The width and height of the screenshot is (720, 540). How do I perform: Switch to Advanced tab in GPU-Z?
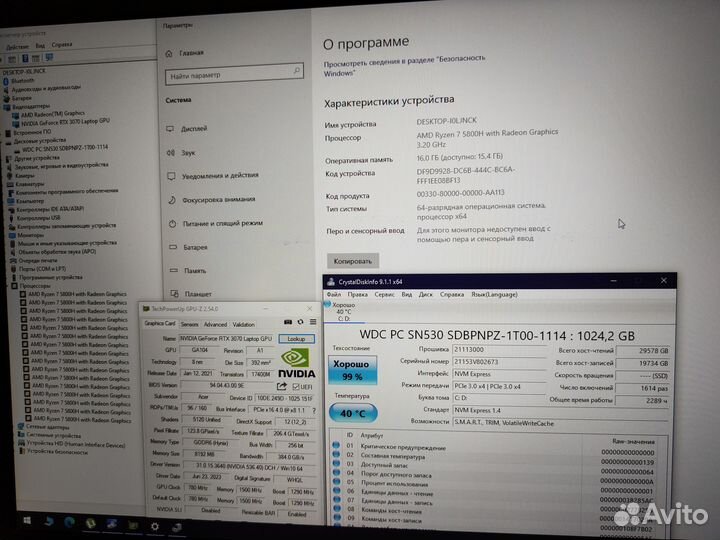[x=215, y=324]
